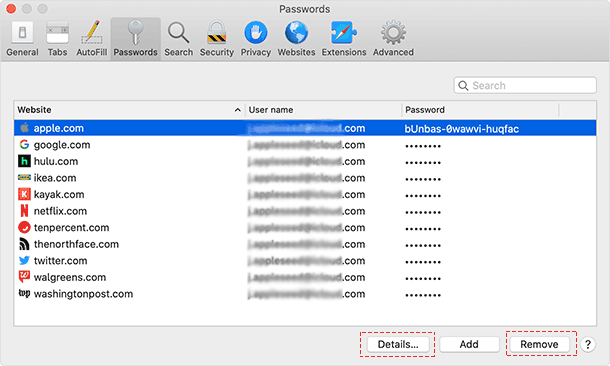Viewport: 610px width, 366px height.
Task: Select the tenpercent.com row
Action: point(305,227)
